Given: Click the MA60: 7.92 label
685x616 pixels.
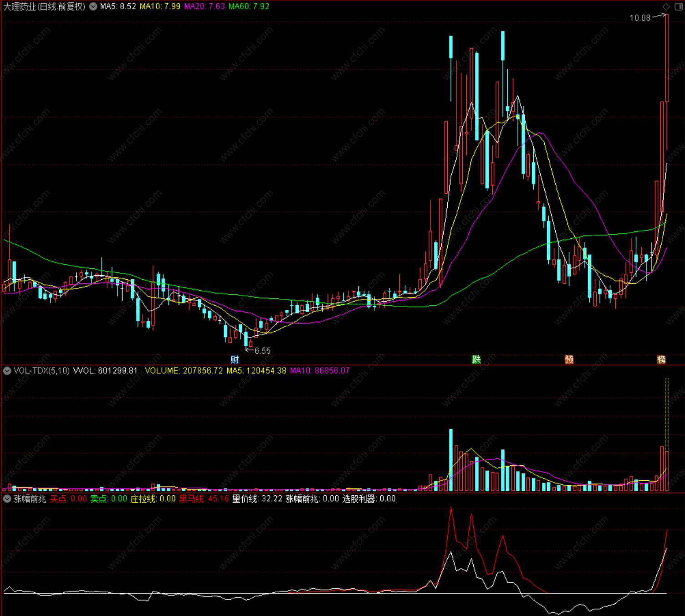Looking at the screenshot, I should coord(249,6).
